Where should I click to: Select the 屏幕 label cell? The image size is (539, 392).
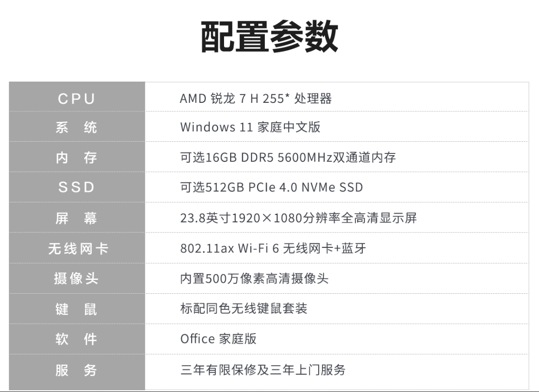pos(77,218)
